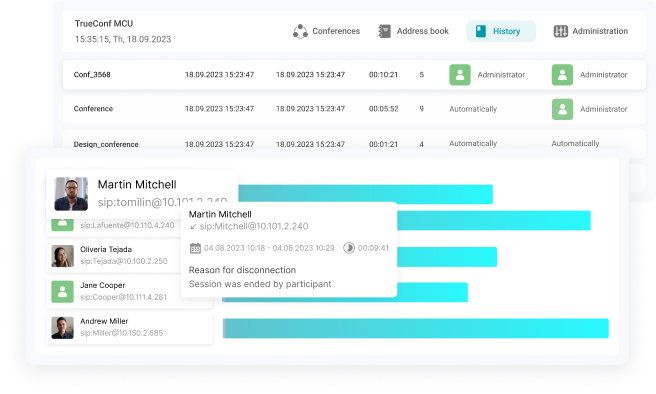The image size is (656, 394).
Task: Click the Oliveria Tejada photo
Action: pos(62,256)
